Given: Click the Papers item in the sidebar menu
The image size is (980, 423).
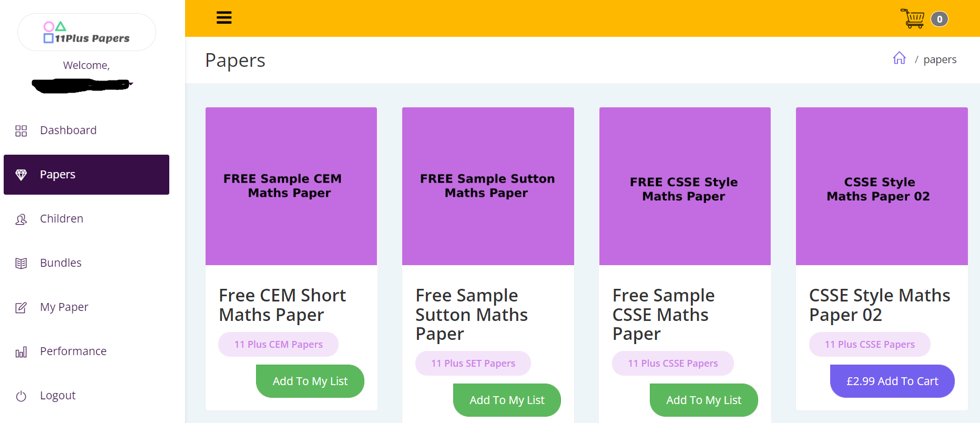Looking at the screenshot, I should pyautogui.click(x=58, y=174).
